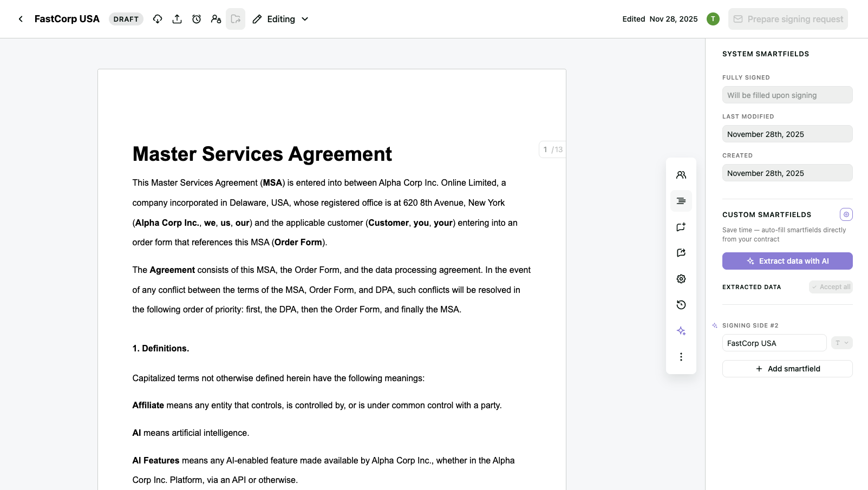
Task: Click the Signing Side #2 FastCorp USA field
Action: tap(774, 343)
